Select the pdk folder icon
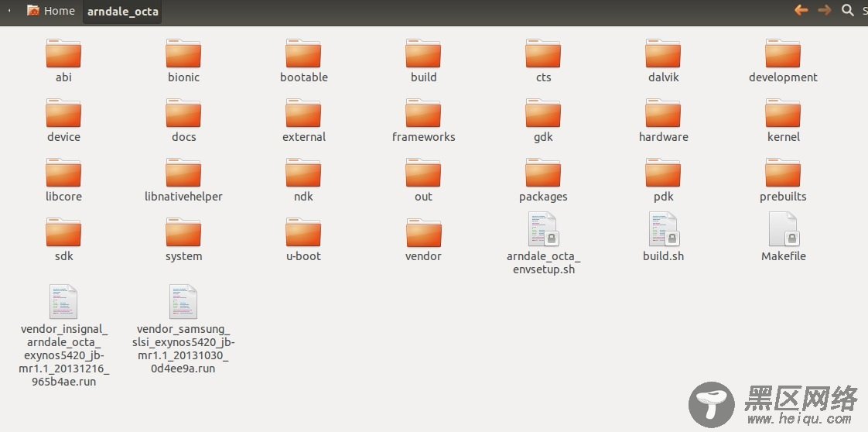This screenshot has height=432, width=868. [x=663, y=173]
